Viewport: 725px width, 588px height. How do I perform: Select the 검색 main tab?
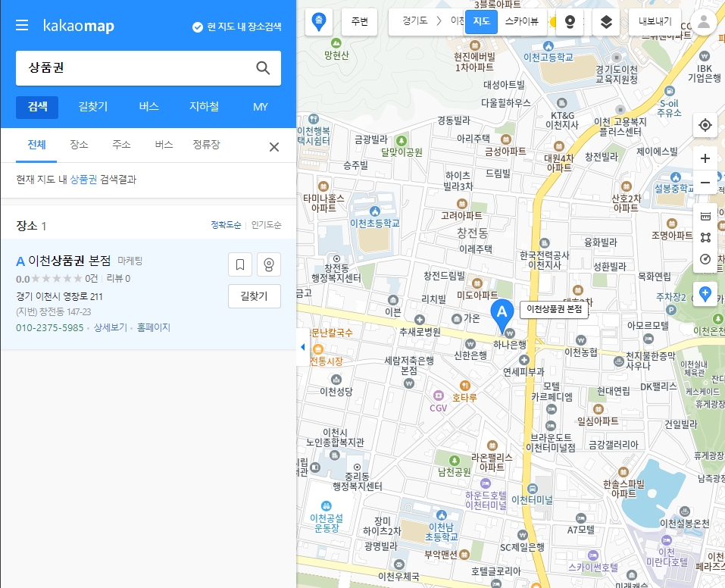pos(37,107)
